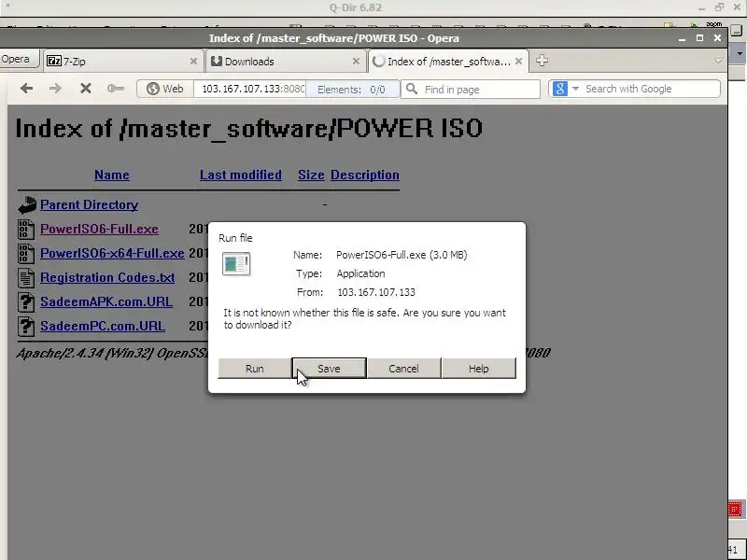Click the Parent Directory back-arrow icon
Image resolution: width=747 pixels, height=560 pixels.
pos(27,205)
